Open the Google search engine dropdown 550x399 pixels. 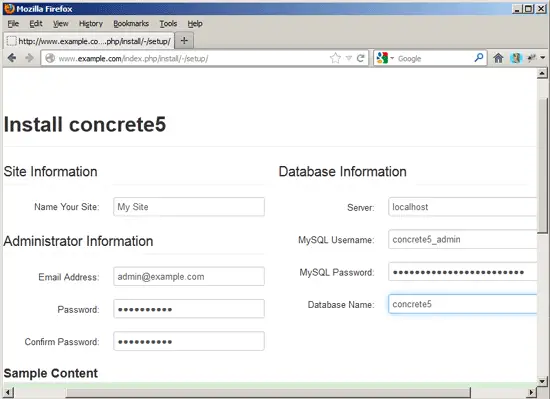click(385, 58)
